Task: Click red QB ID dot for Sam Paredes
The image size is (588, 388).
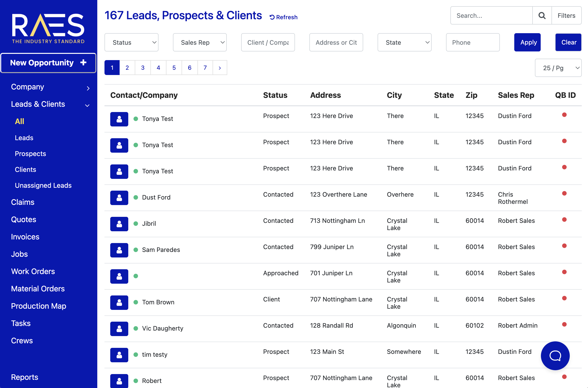Action: click(564, 246)
